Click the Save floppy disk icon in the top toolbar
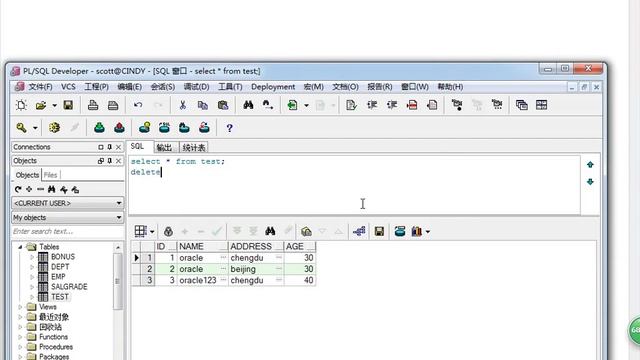The image size is (640, 360). pyautogui.click(x=68, y=105)
